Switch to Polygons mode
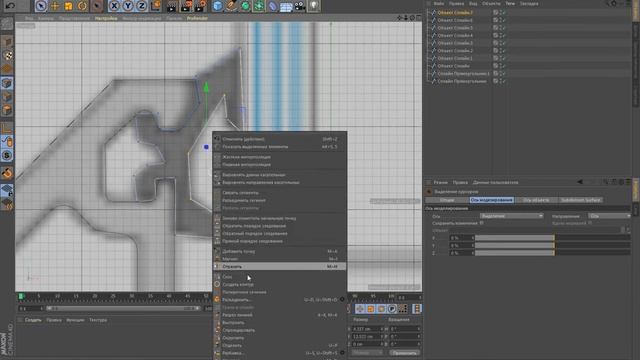Viewport: 640px width, 360px height. point(7,110)
